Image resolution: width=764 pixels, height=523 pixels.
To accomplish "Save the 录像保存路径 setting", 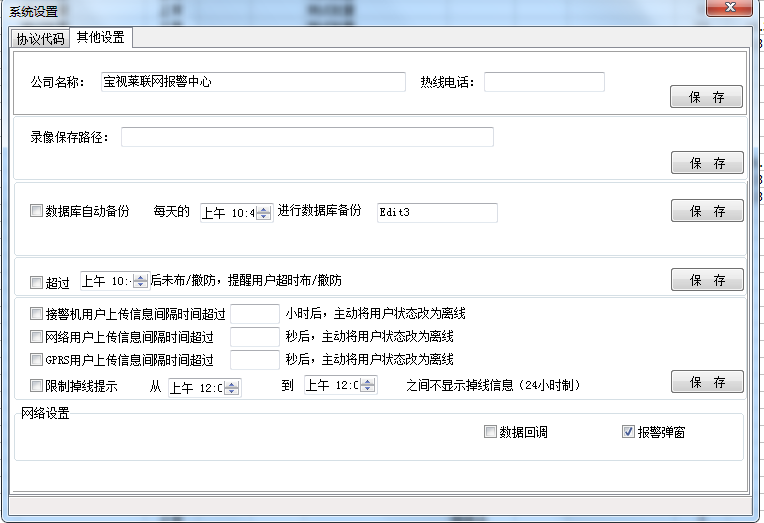I will point(707,162).
